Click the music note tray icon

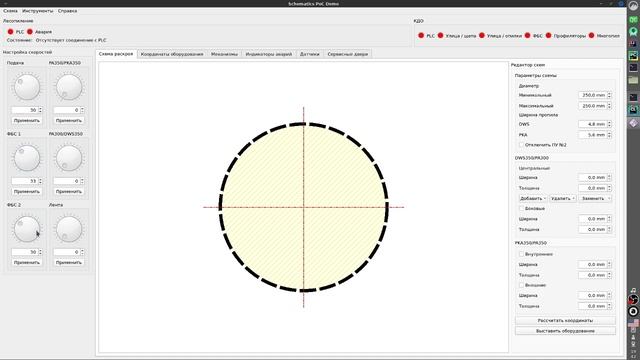633,290
